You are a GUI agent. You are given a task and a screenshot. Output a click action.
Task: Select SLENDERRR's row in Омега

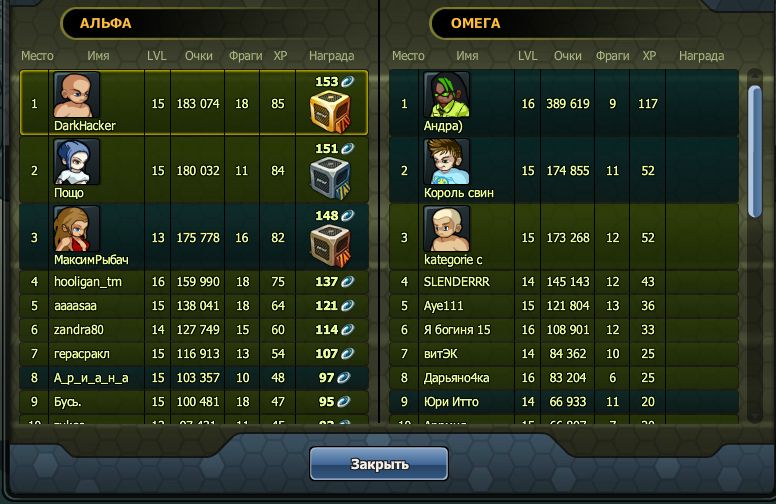(564, 282)
